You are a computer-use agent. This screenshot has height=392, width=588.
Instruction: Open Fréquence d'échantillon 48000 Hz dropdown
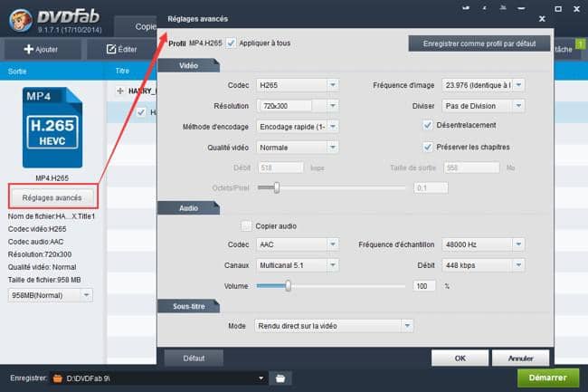coord(518,244)
